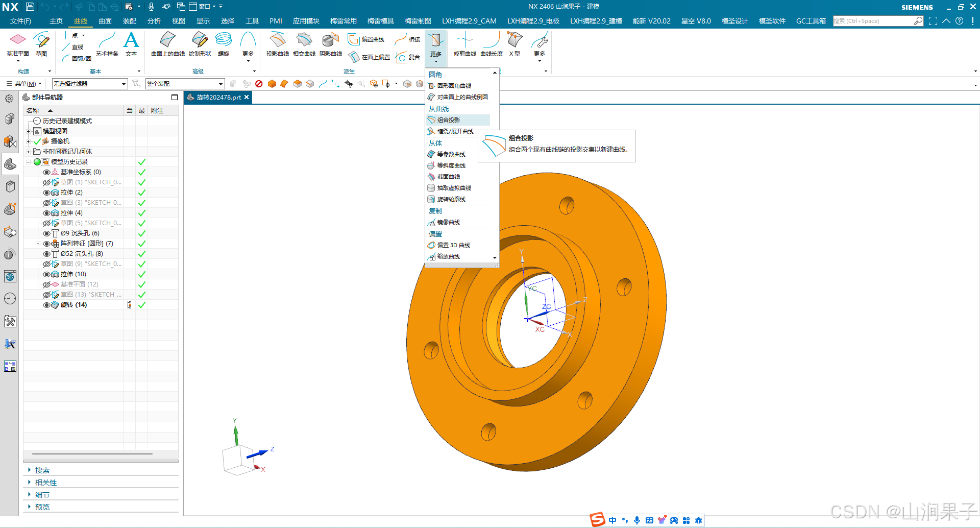Toggle visibility eye for 旋转 (14)
This screenshot has height=528, width=980.
coord(46,305)
